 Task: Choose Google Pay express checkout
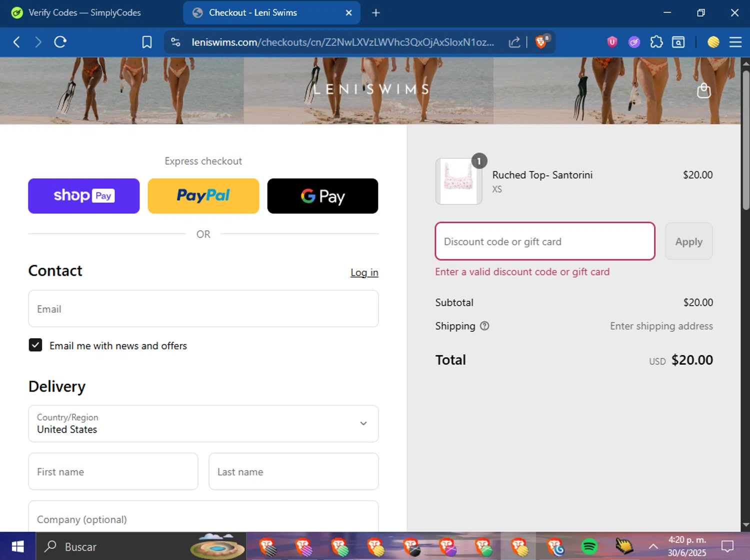(322, 196)
